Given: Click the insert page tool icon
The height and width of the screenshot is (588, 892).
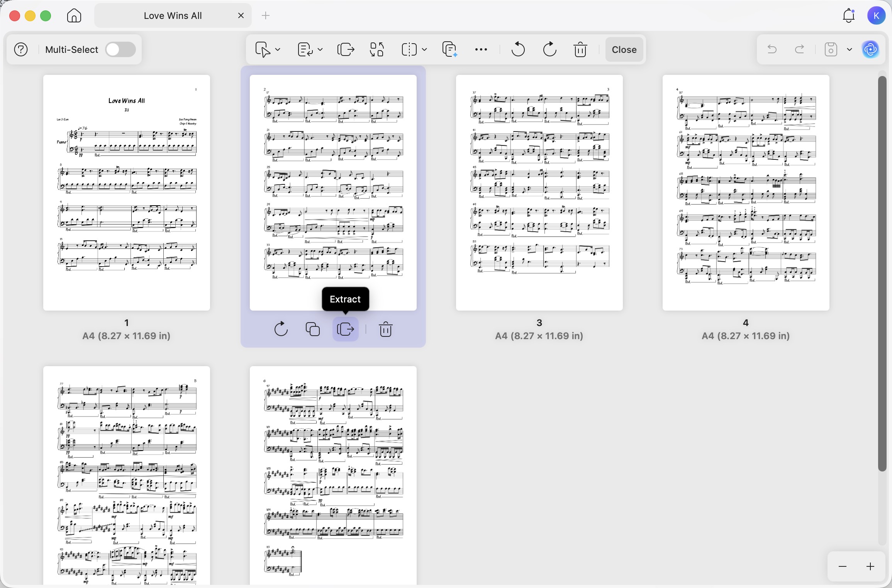Looking at the screenshot, I should [263, 49].
